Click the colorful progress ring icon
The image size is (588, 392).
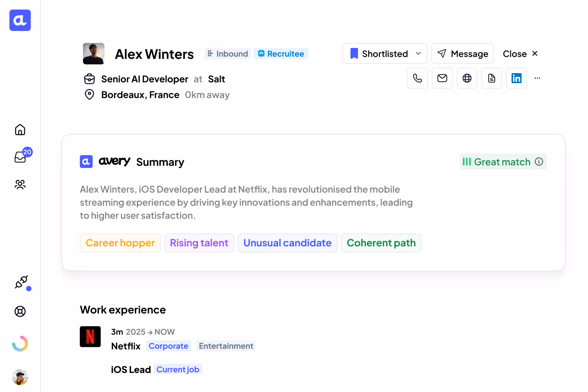(20, 344)
